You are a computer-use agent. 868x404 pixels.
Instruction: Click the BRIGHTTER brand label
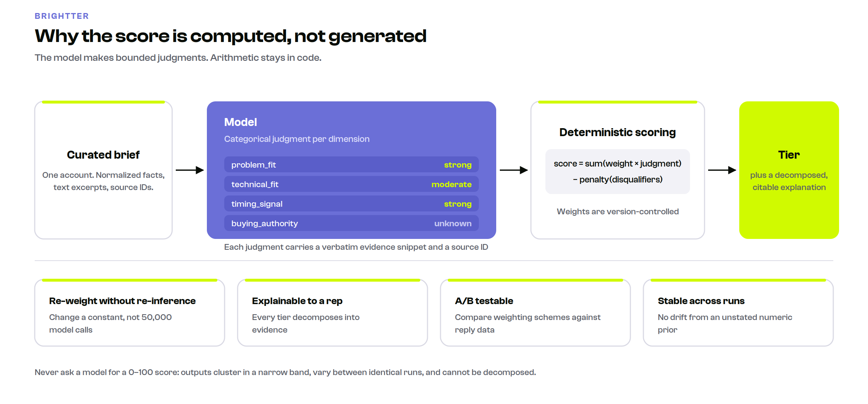(61, 16)
